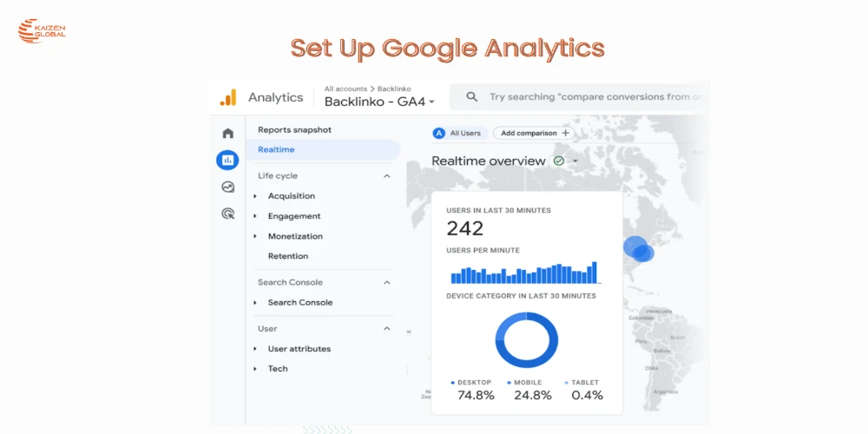The image size is (868, 434).
Task: Click the Desktop legend dot
Action: coord(453,383)
